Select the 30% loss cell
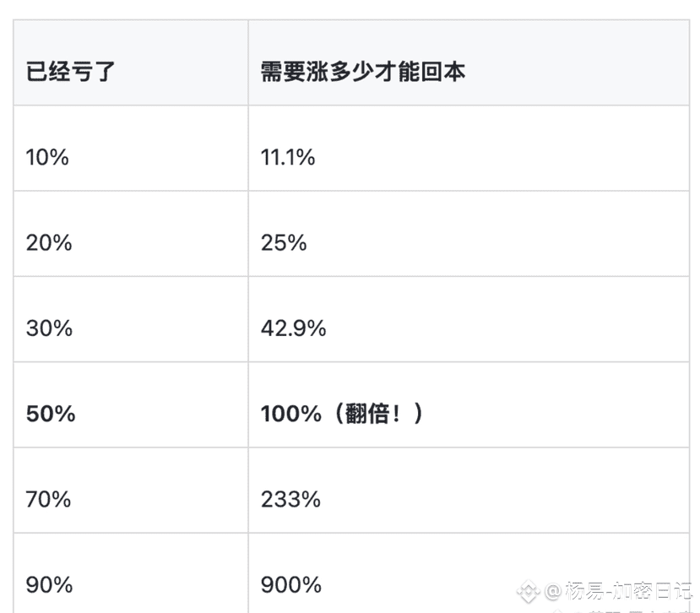This screenshot has width=700, height=613. point(49,328)
